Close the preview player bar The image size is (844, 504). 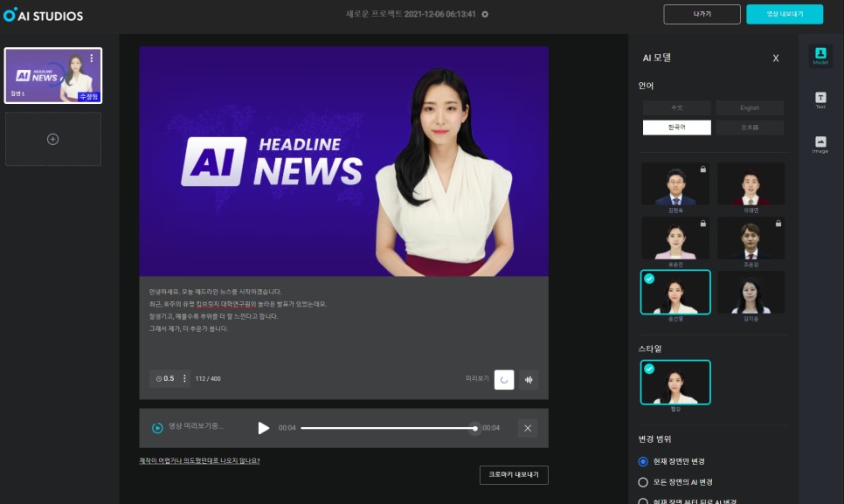[528, 428]
